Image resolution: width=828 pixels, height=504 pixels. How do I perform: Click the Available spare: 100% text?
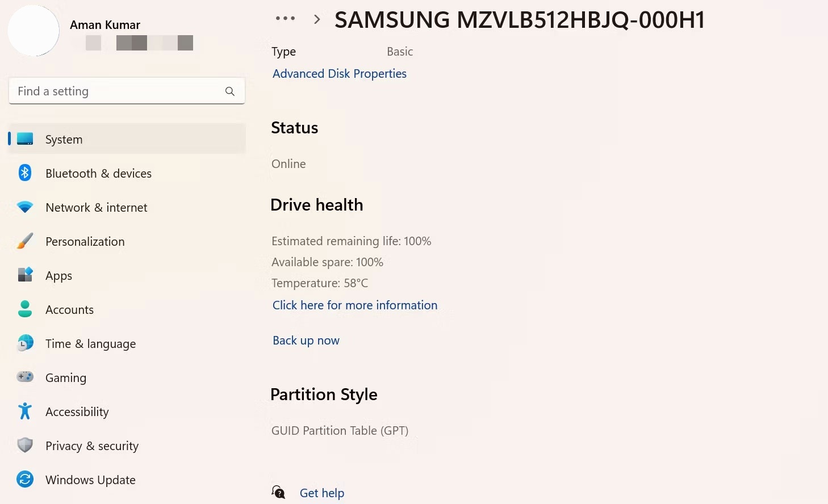[328, 262]
